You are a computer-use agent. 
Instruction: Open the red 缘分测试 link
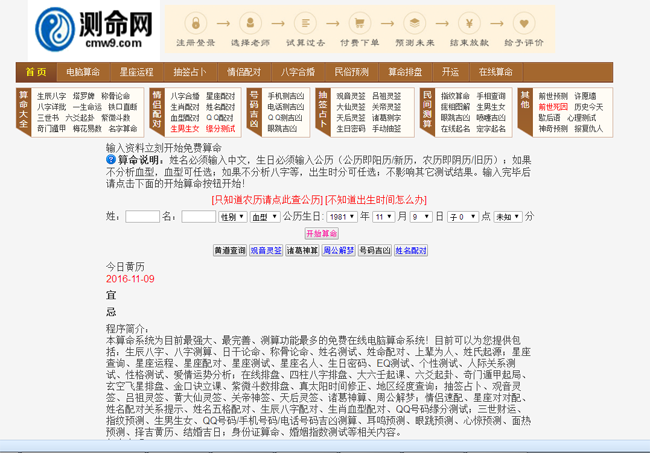pos(221,128)
